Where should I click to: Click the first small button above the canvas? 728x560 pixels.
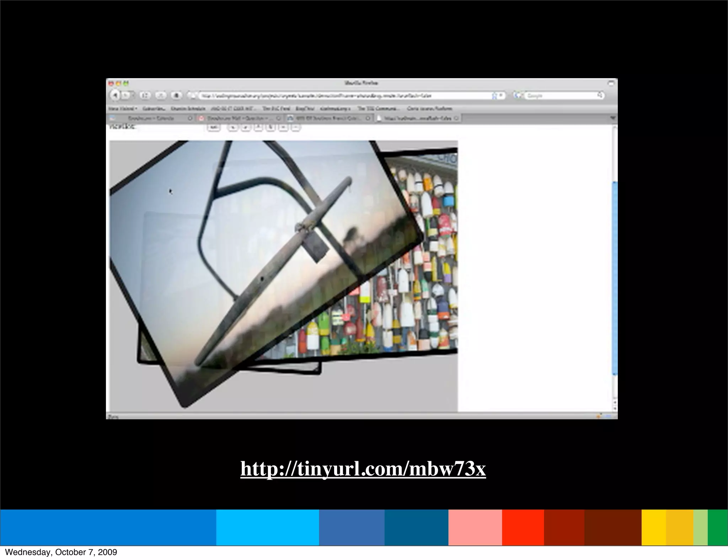[213, 127]
